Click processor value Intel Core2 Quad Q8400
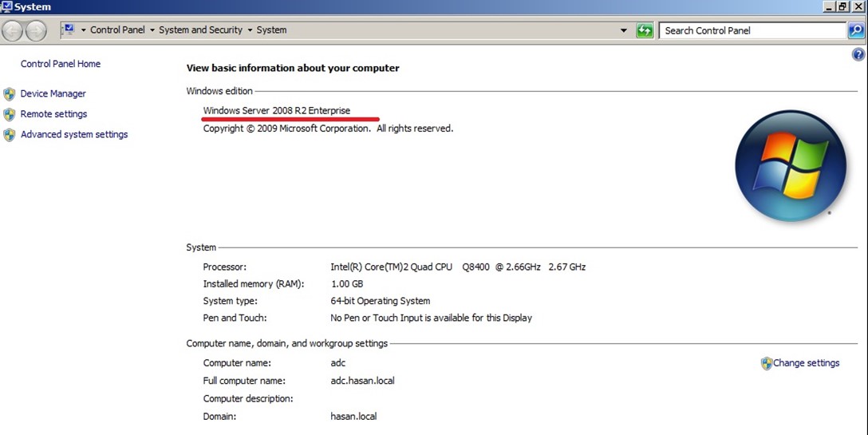This screenshot has width=868, height=435. coord(458,267)
